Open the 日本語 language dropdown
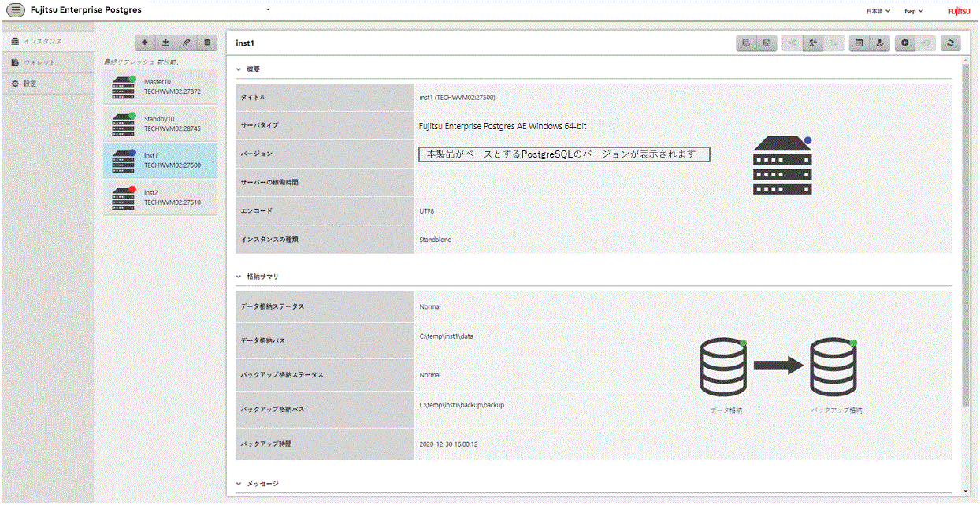This screenshot has width=980, height=505. (878, 11)
